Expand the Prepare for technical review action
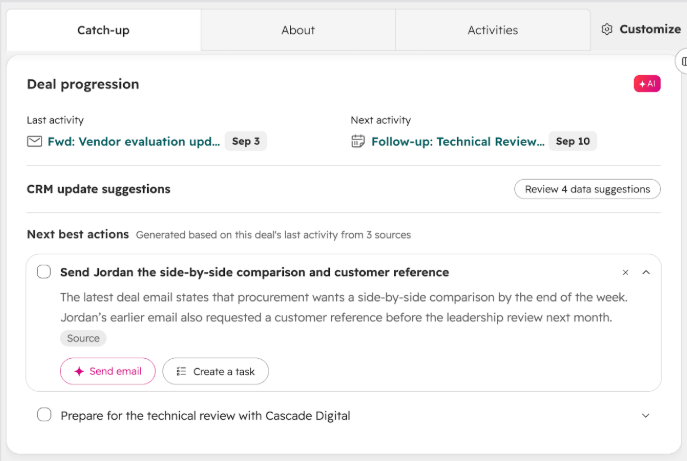This screenshot has height=461, width=687. pyautogui.click(x=646, y=415)
